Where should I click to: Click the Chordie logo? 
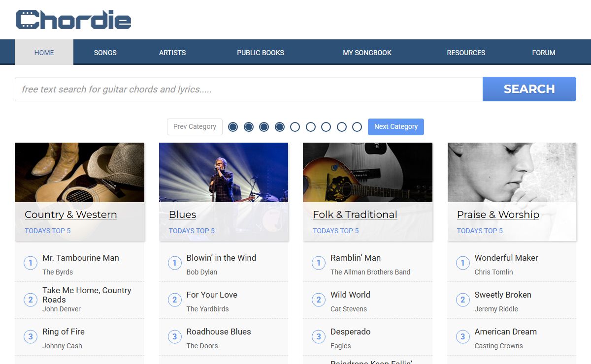tap(73, 20)
